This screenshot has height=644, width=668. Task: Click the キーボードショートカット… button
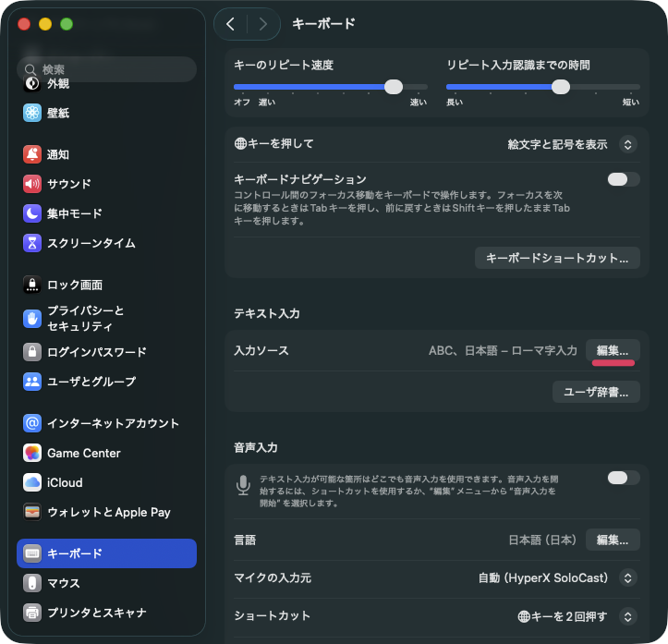coord(557,258)
